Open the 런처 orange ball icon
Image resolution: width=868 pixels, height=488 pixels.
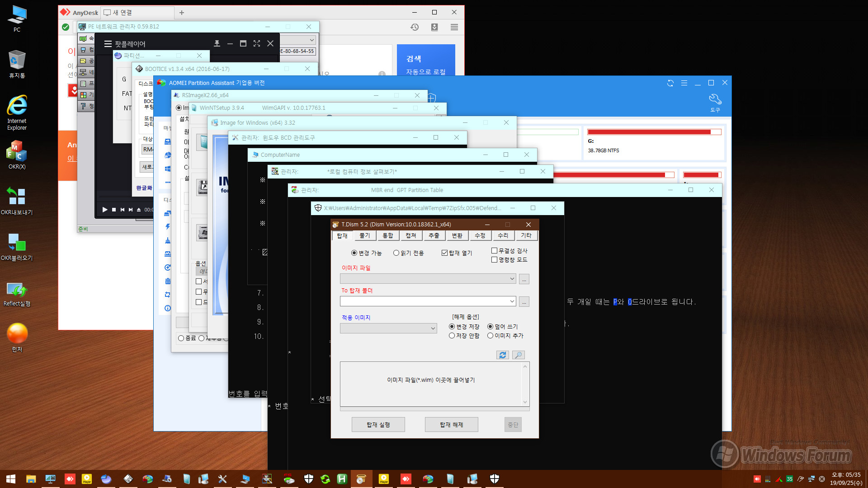coord(17,338)
